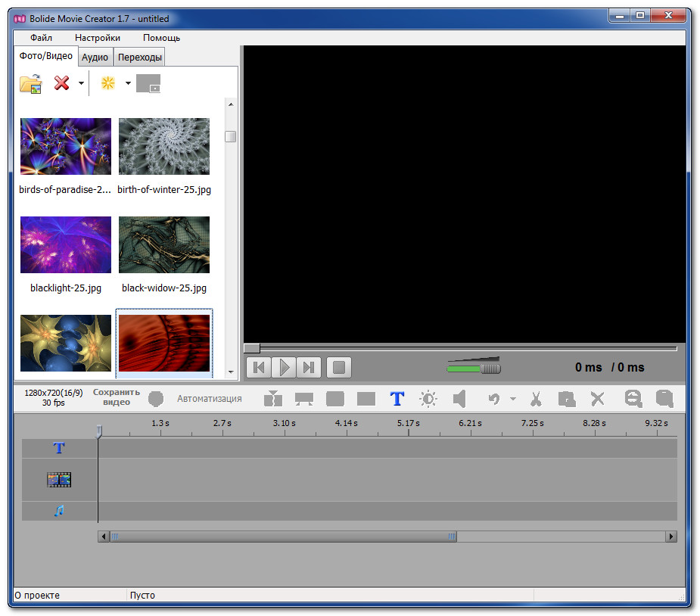This screenshot has height=616, width=700.
Task: Click the Сохранить видео button
Action: 117,397
